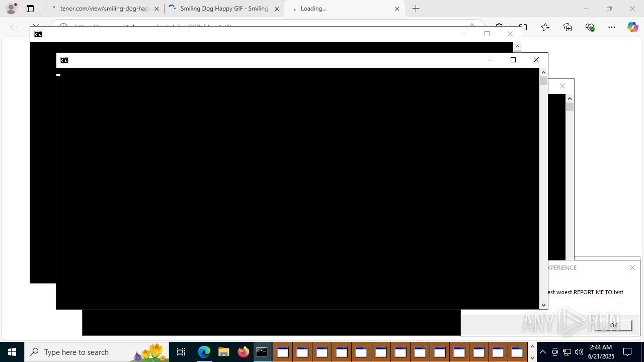
Task: Select the cmd console taskbar button
Action: coord(262,352)
